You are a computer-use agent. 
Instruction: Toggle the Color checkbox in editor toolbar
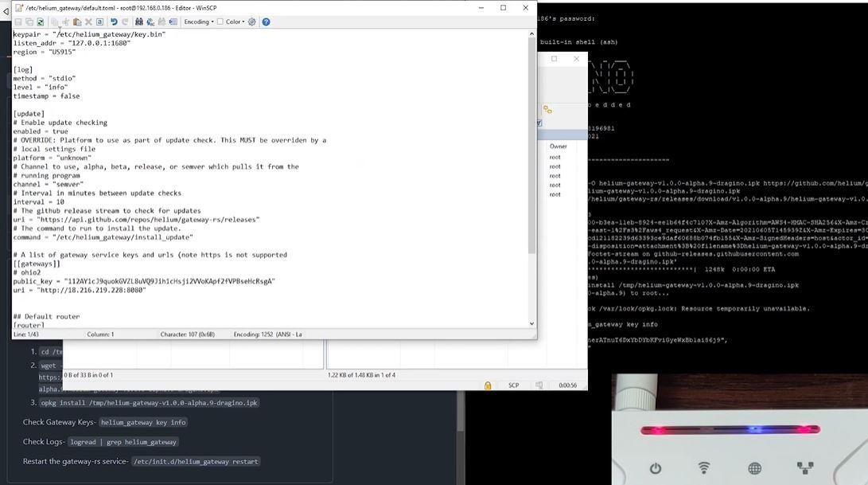(220, 22)
